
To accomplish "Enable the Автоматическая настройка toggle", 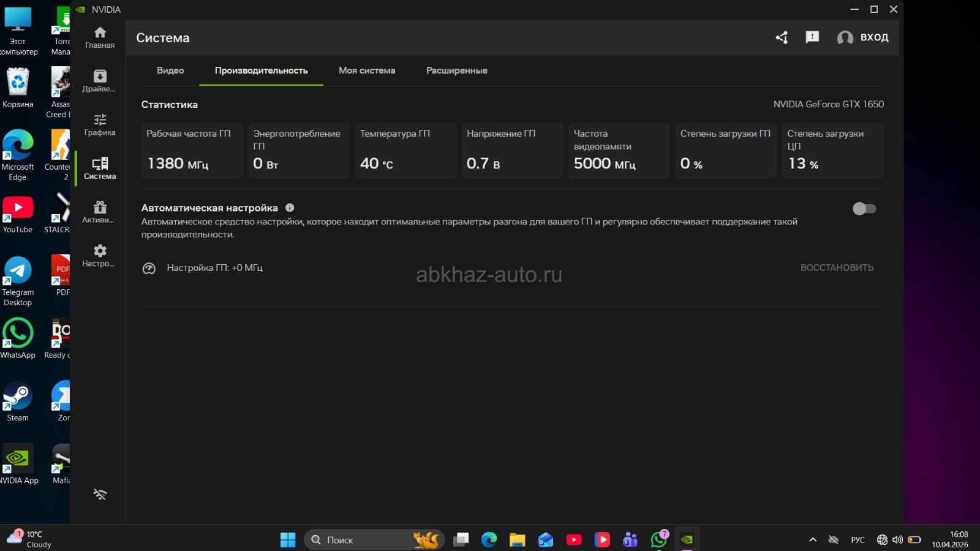I will click(x=864, y=209).
